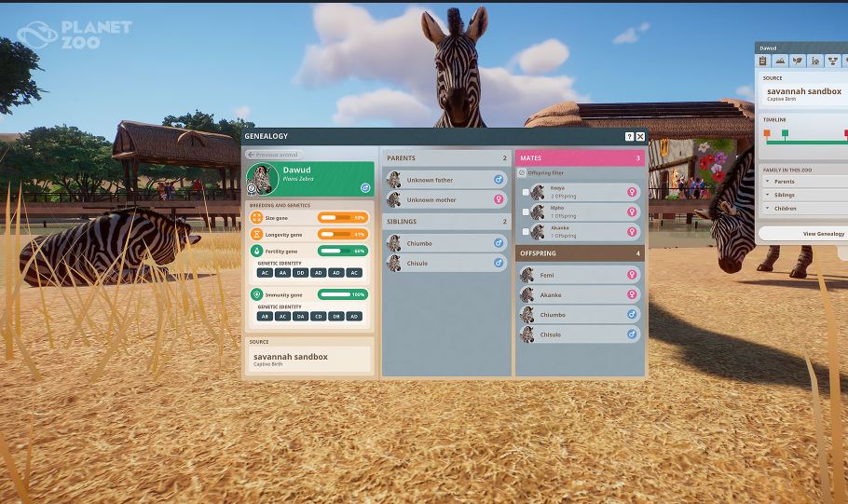Expand Parents in Family In This Zoo

coord(803,181)
